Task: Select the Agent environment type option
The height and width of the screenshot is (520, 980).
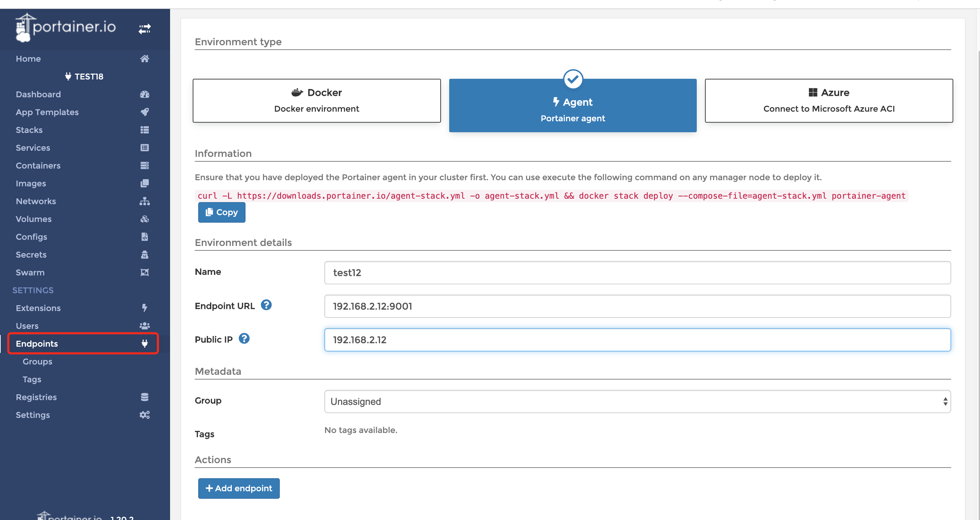Action: point(573,106)
